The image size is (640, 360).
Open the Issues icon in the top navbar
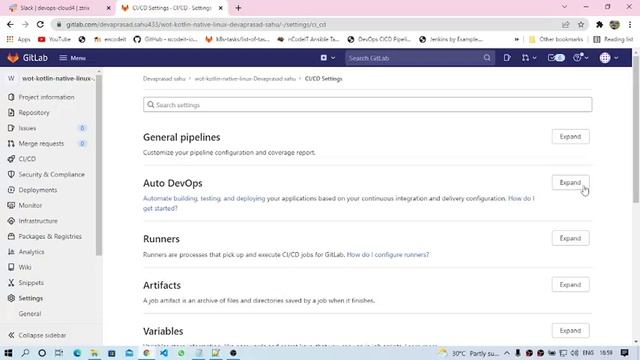click(x=507, y=58)
